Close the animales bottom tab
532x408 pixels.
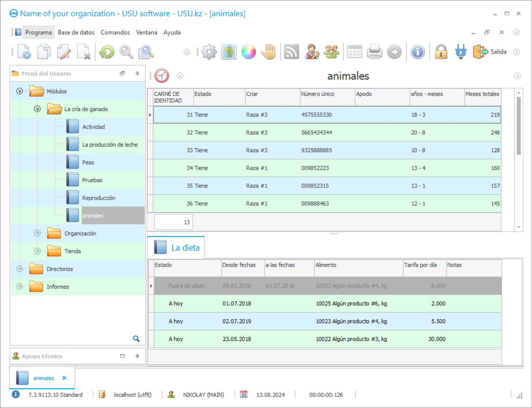coord(64,378)
